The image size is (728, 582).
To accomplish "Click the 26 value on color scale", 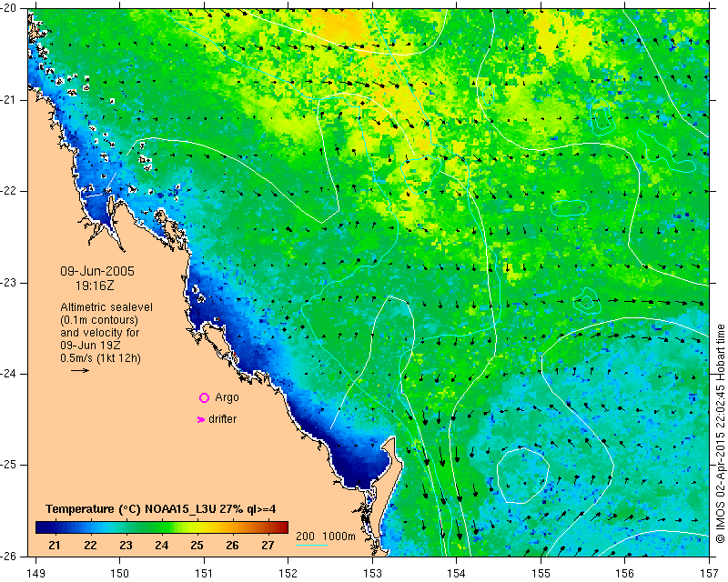I will tap(232, 545).
